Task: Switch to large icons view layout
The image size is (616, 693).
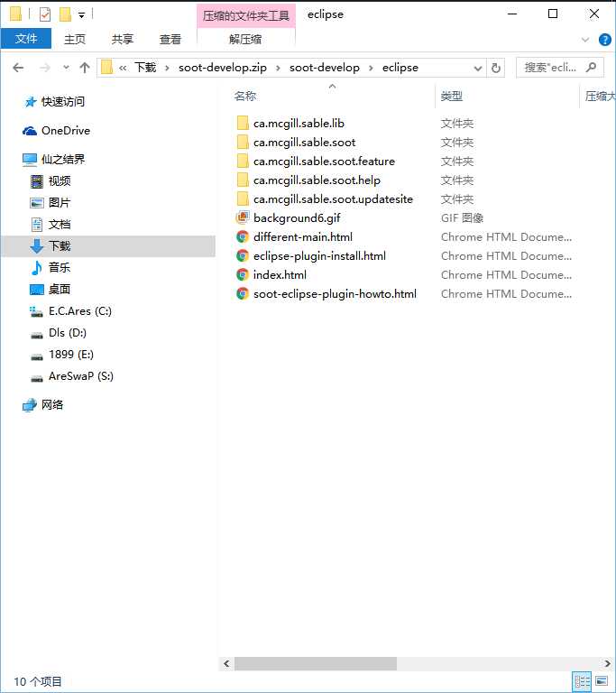Action: (602, 681)
